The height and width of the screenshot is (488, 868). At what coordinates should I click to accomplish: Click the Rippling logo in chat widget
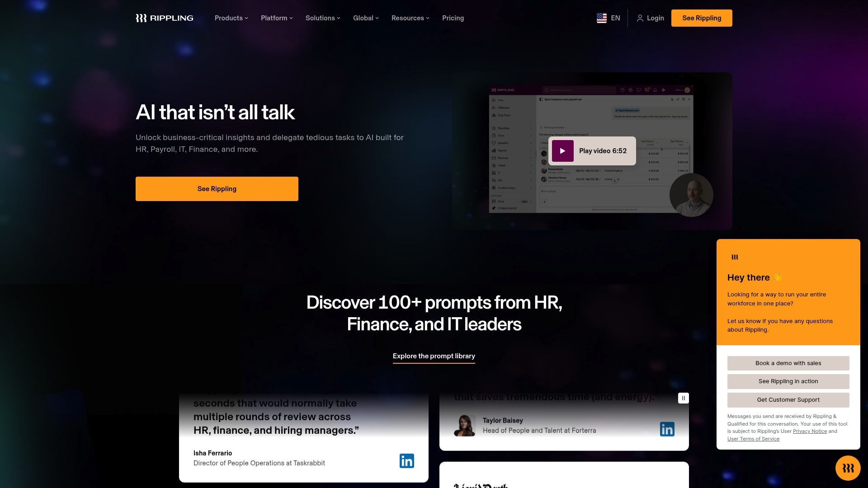point(735,257)
